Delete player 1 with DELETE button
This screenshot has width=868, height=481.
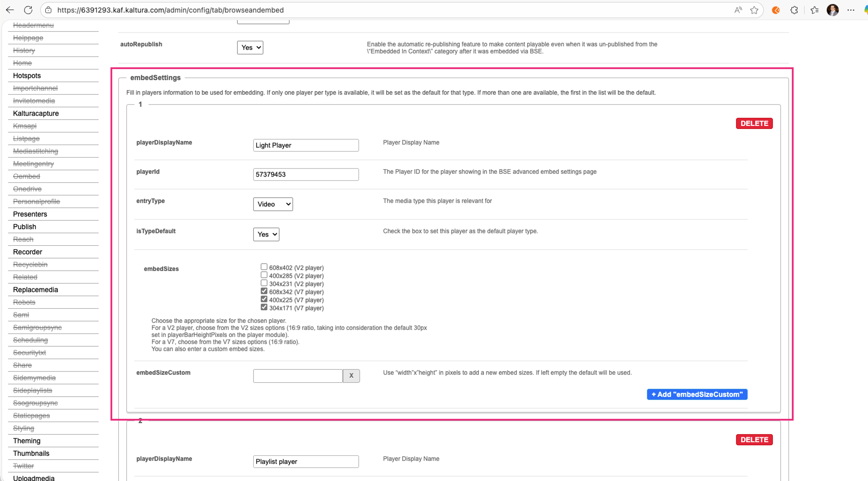tap(754, 123)
